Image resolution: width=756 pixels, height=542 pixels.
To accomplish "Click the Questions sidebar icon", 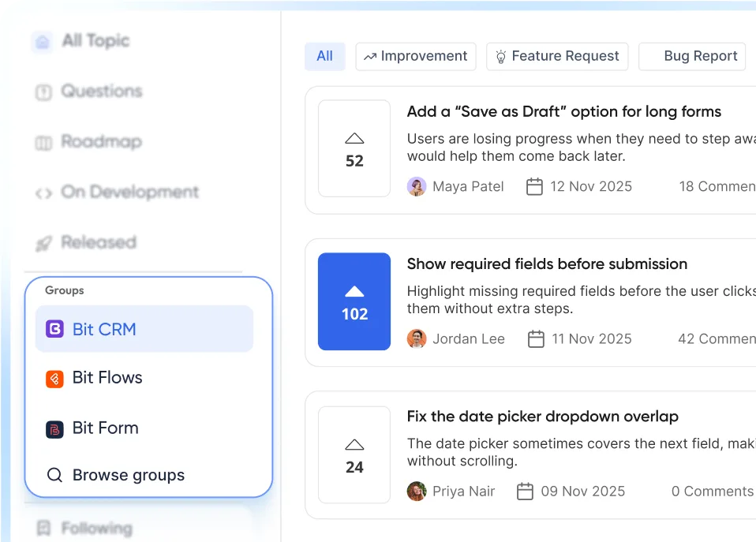I will coord(43,92).
